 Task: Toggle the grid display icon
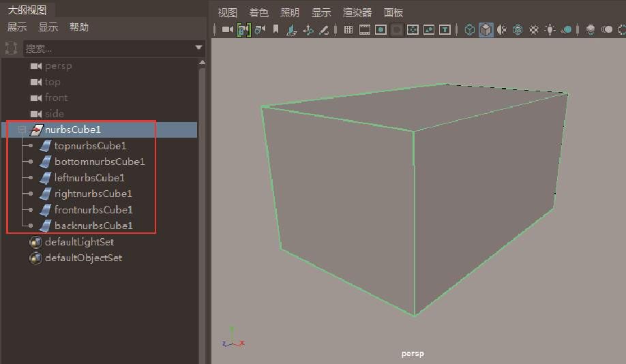pos(348,30)
